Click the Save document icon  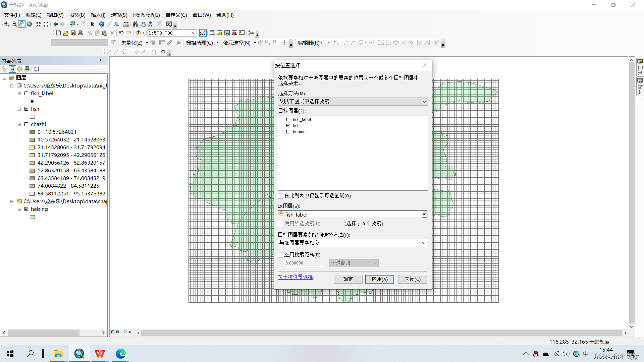click(x=73, y=33)
